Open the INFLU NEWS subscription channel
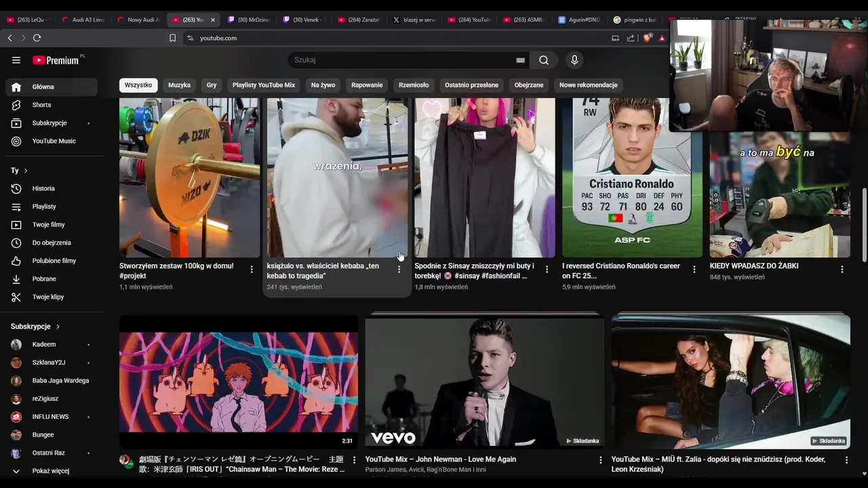This screenshot has width=868, height=488. 52,417
